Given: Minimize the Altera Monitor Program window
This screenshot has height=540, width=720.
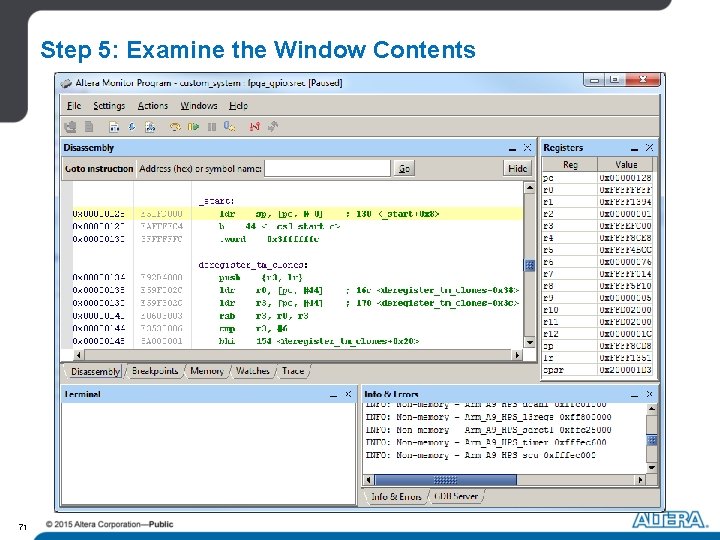Looking at the screenshot, I should click(x=594, y=80).
